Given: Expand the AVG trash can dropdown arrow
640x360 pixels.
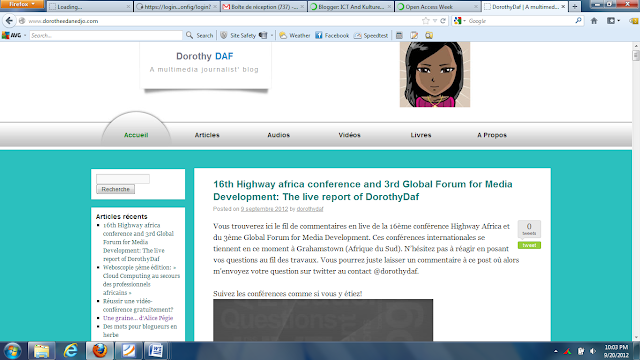Looking at the screenshot, I should click(x=272, y=36).
